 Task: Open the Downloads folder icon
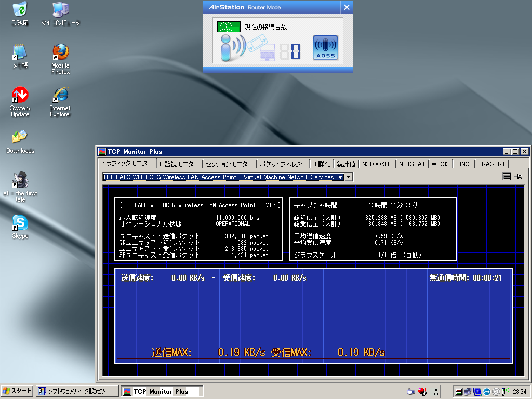(x=20, y=142)
